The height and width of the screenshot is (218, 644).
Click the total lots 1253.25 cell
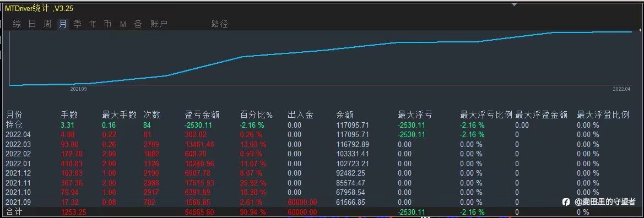tap(73, 212)
